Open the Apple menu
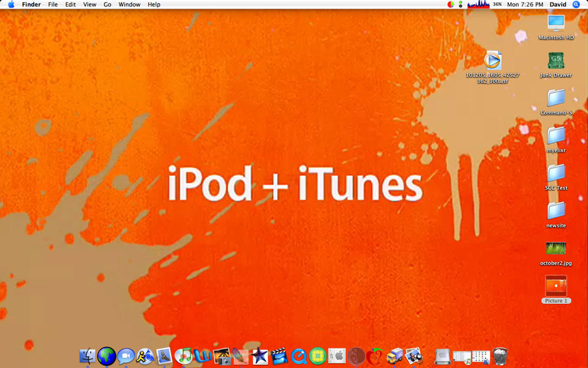Screen dimensions: 588x368 coord(11,5)
